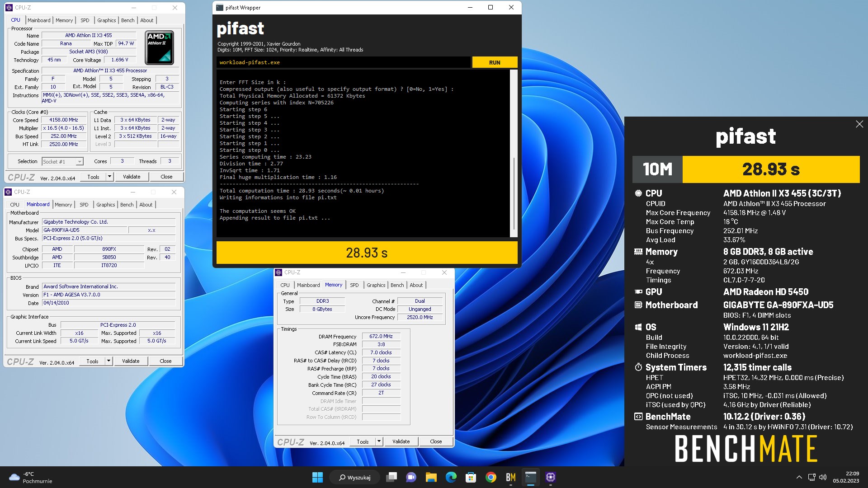Open Tools dropdown arrow in Memory CPU-Z window
Image resolution: width=868 pixels, height=488 pixels.
[x=379, y=441]
